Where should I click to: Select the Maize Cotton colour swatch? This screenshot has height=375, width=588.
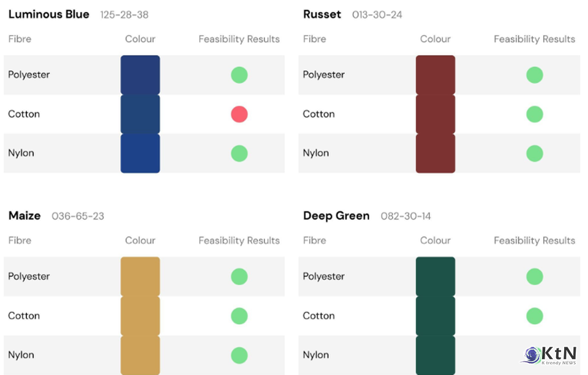coord(140,316)
